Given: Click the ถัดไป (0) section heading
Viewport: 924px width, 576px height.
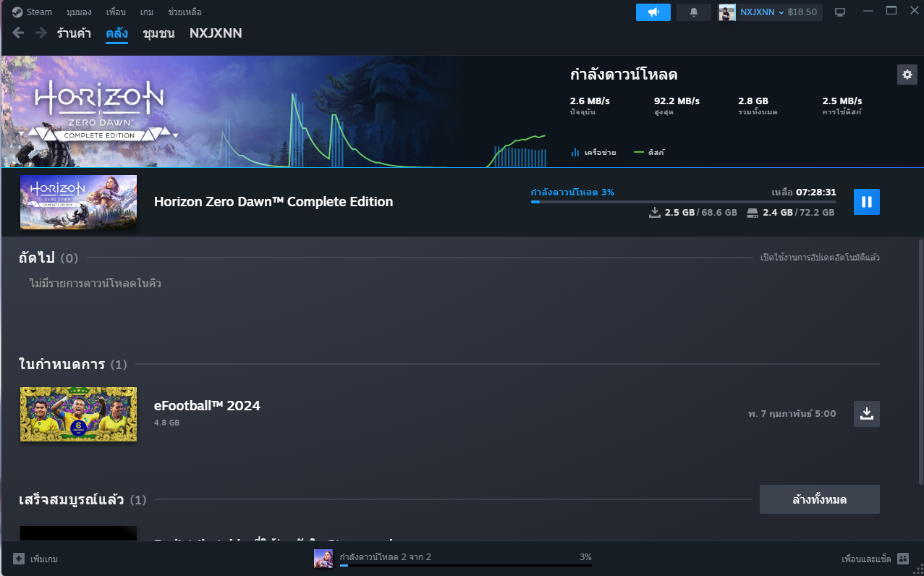Looking at the screenshot, I should click(x=48, y=258).
